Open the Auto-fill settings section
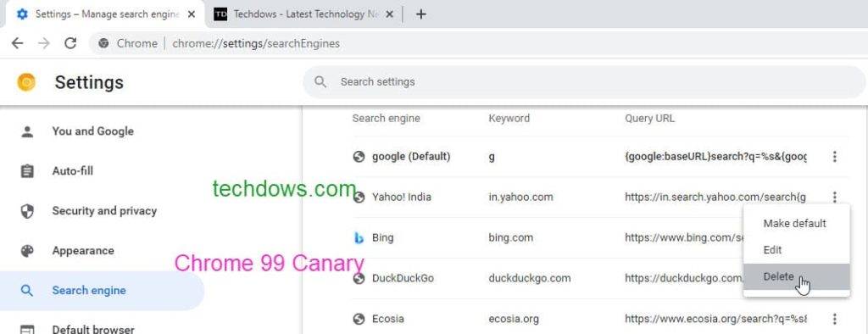The width and height of the screenshot is (868, 334). [73, 171]
